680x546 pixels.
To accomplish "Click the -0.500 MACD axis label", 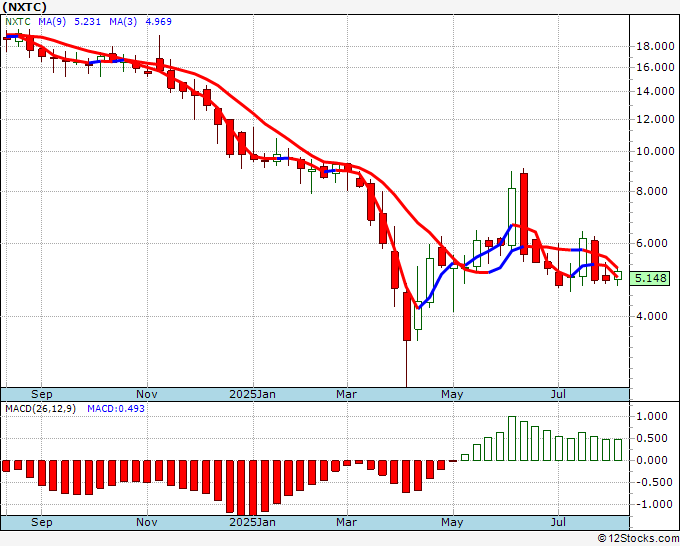I will coord(652,482).
